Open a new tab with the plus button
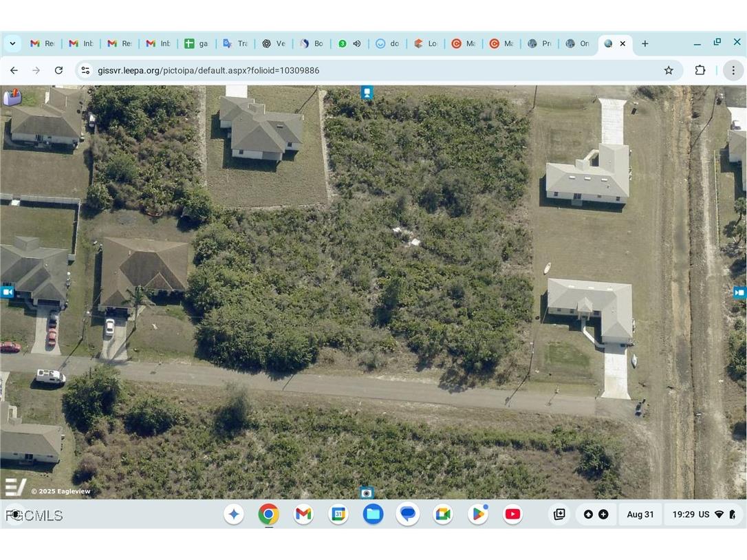The height and width of the screenshot is (560, 747). click(x=645, y=43)
